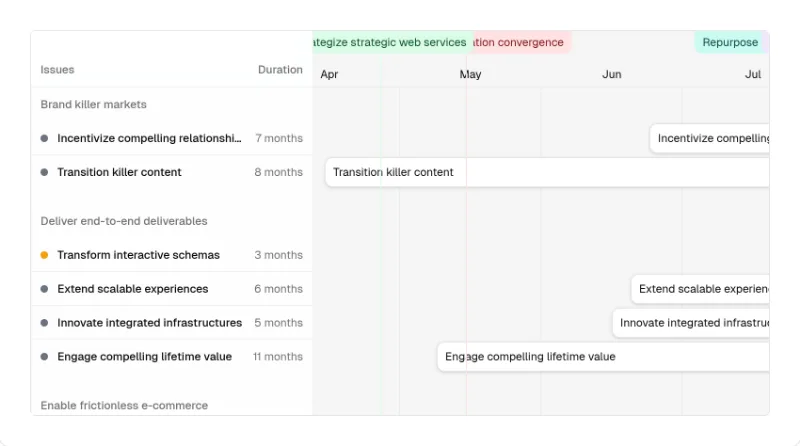Click the 7 months duration value
Screen dimensions: 800x446
pyautogui.click(x=279, y=138)
